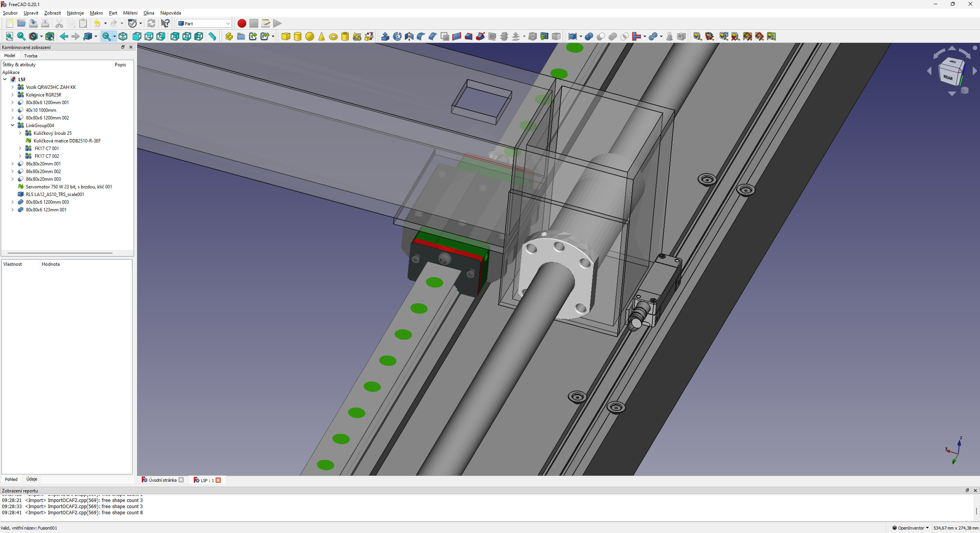Open the Part workbench selector dropdown
The height and width of the screenshot is (533, 980).
tap(204, 23)
